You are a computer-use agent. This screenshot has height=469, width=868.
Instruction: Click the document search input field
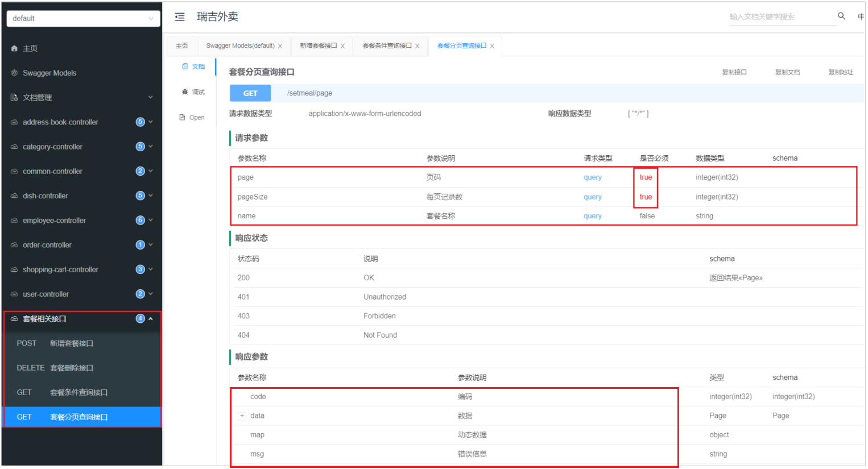pyautogui.click(x=783, y=16)
